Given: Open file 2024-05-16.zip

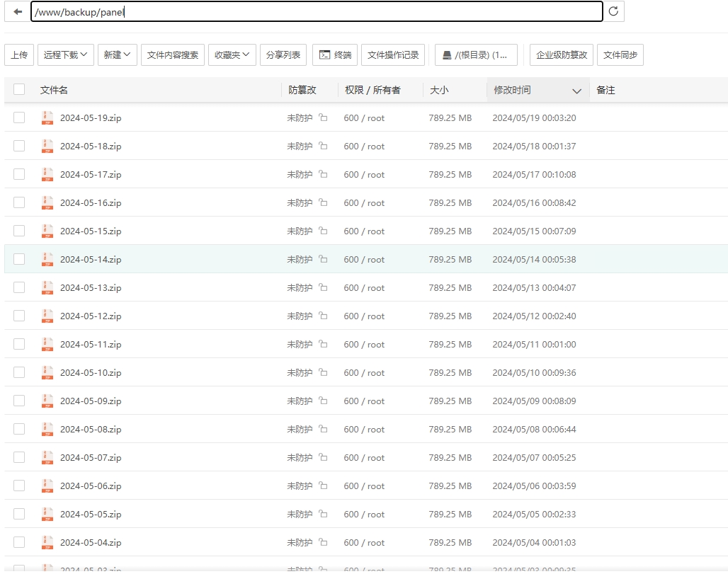Looking at the screenshot, I should [x=91, y=203].
